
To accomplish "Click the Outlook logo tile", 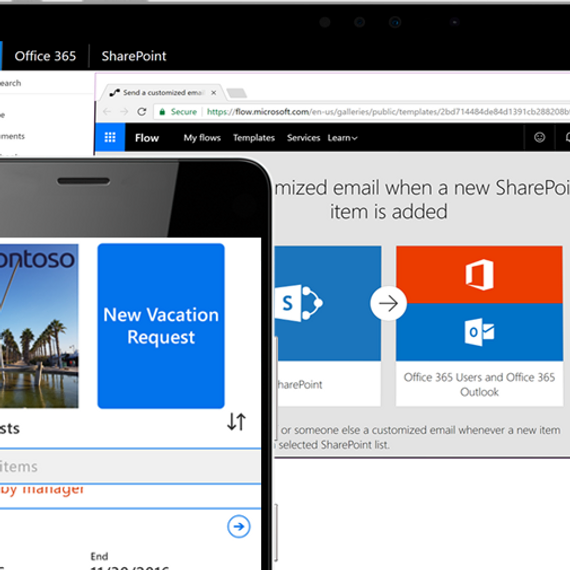I will pos(479,332).
